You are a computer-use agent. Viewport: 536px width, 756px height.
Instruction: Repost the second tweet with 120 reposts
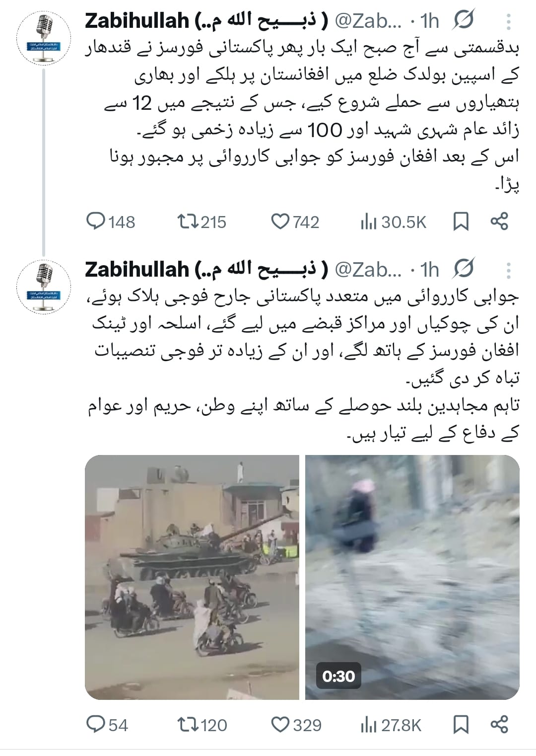click(x=202, y=725)
